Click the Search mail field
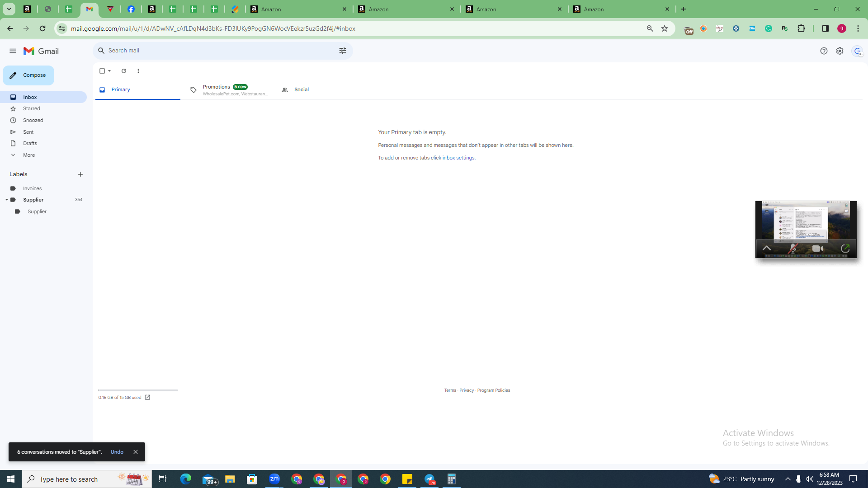Viewport: 868px width, 488px height. point(222,51)
